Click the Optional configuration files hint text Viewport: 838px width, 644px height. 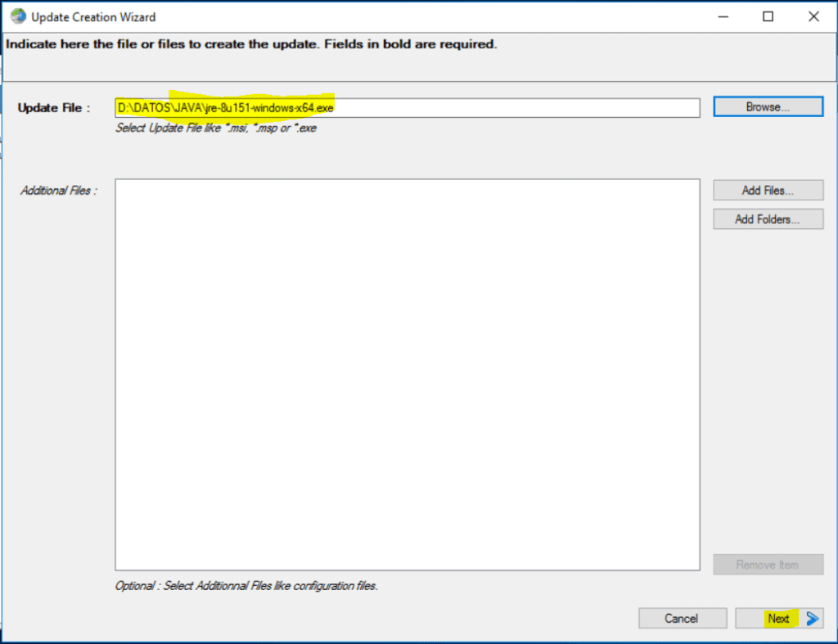(x=246, y=586)
